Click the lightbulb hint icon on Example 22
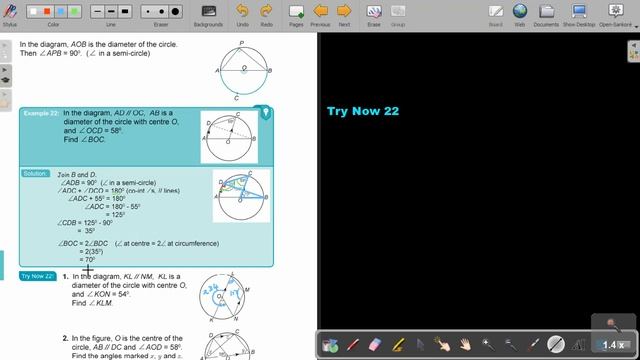Screen dimensions: 640x360 pyautogui.click(x=266, y=113)
